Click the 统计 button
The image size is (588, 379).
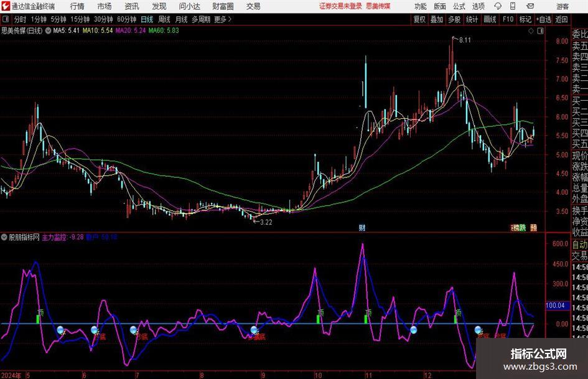[x=472, y=19]
